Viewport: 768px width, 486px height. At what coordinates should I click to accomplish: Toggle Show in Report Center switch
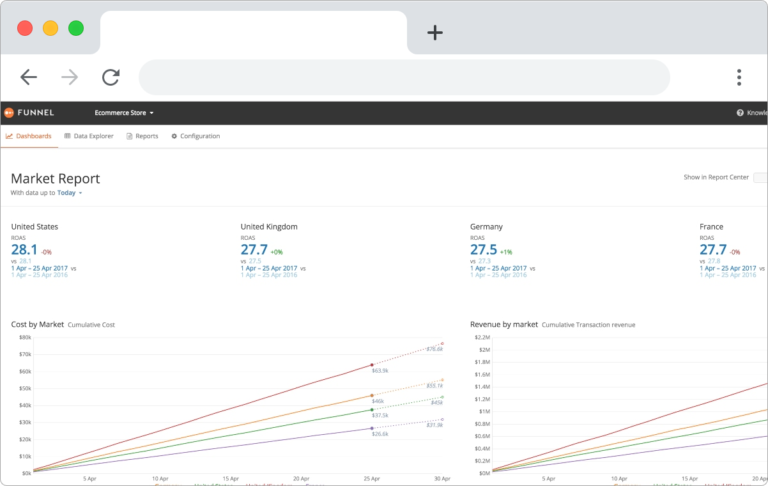[x=761, y=177]
